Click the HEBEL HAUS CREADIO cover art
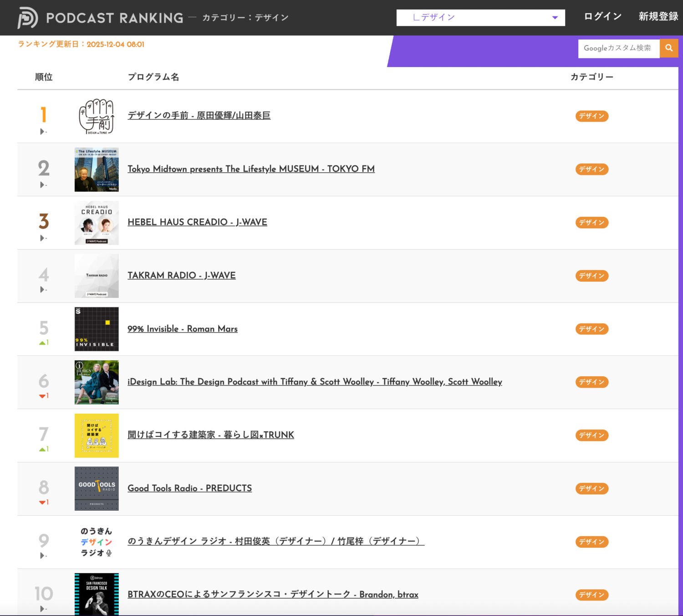 tap(97, 223)
